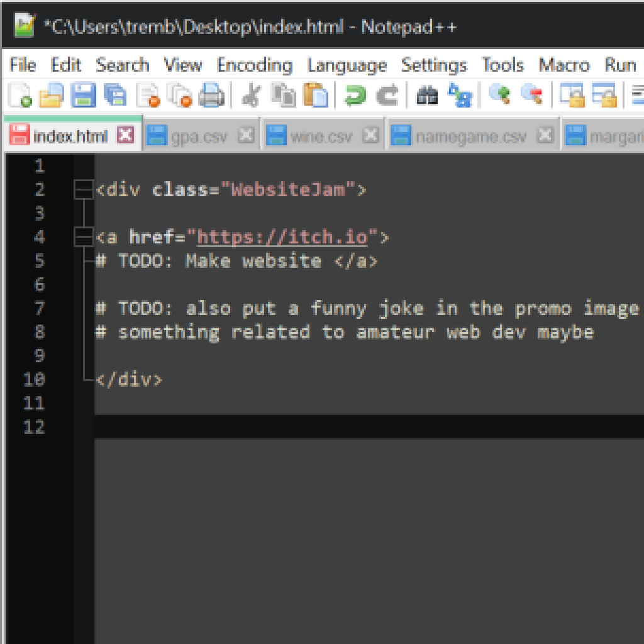Collapse the WebsiteJam div code block
The width and height of the screenshot is (644, 644).
click(84, 189)
